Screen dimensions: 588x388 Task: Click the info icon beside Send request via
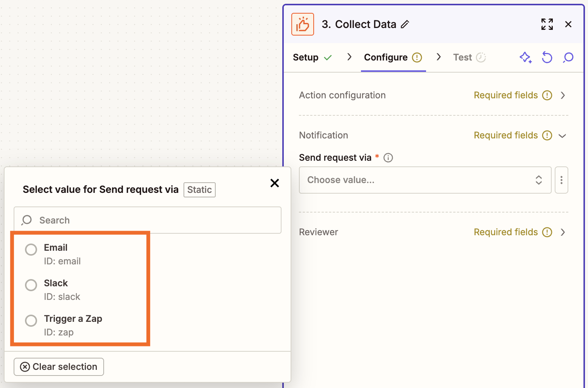pos(388,158)
